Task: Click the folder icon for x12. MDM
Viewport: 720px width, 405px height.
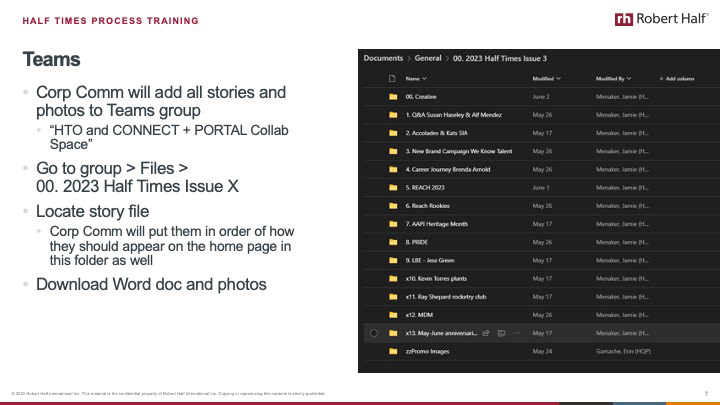Action: pyautogui.click(x=393, y=315)
